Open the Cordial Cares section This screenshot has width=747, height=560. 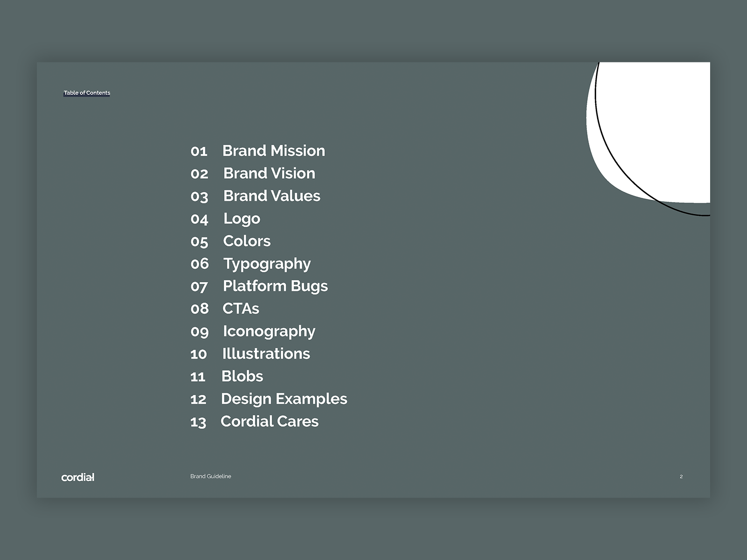pyautogui.click(x=269, y=421)
